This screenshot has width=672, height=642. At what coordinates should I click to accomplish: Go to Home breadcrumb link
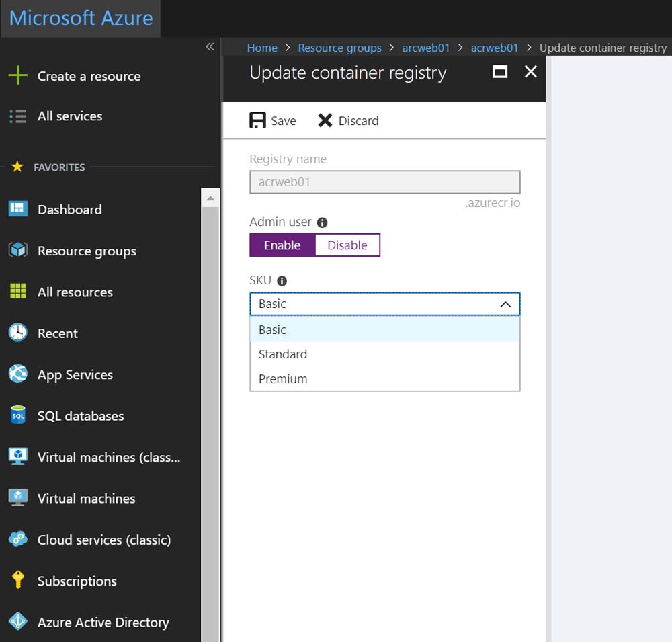(x=262, y=48)
